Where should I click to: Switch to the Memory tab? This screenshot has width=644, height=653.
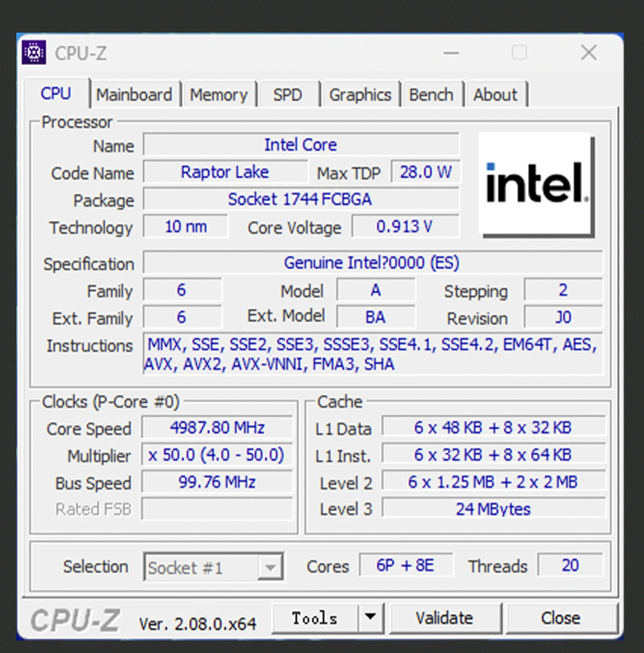(x=219, y=94)
